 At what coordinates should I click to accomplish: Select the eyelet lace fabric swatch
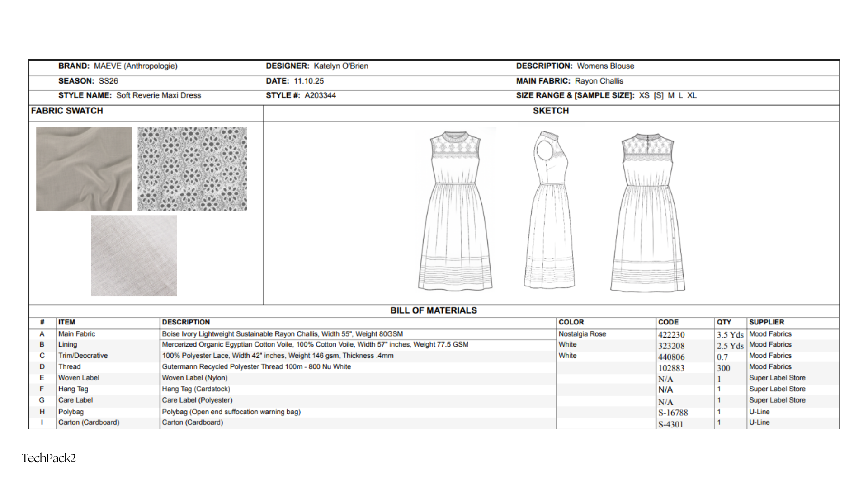coord(192,169)
